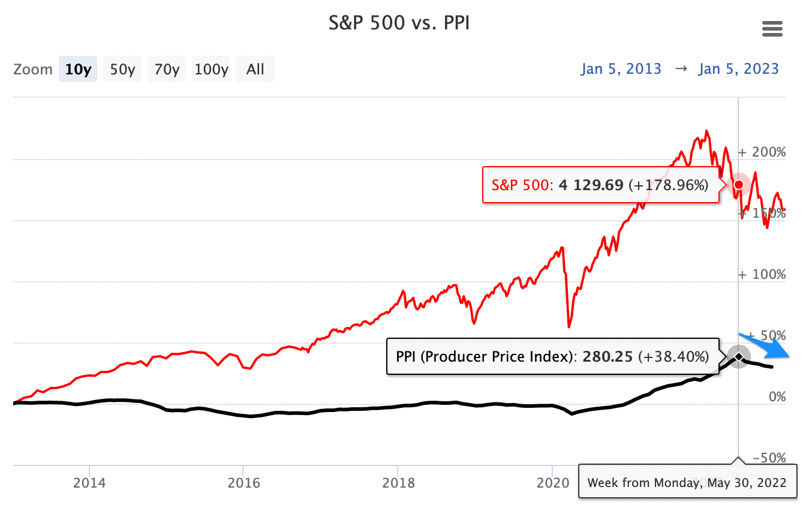Open the chart hamburger context menu

tap(772, 29)
